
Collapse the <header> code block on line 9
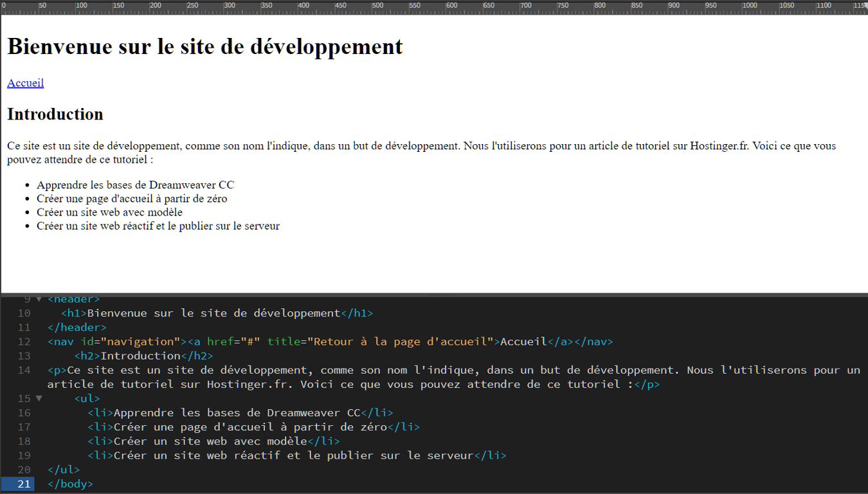39,298
